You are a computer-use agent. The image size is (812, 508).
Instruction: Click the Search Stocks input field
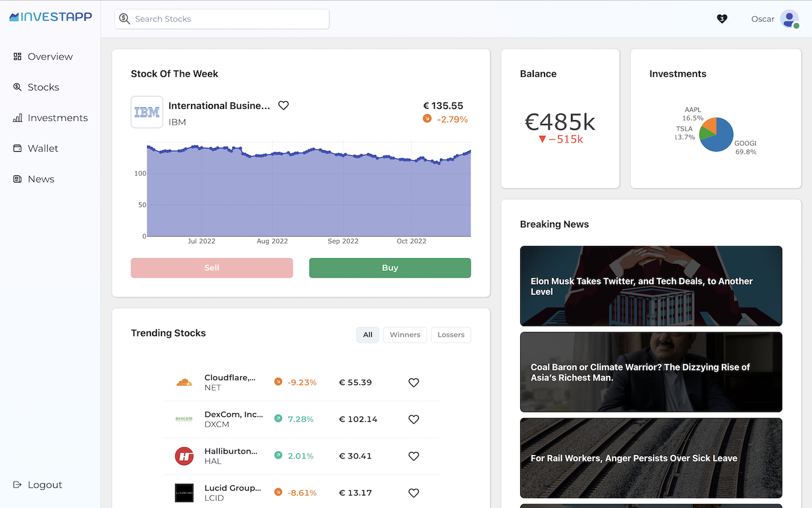(x=222, y=19)
